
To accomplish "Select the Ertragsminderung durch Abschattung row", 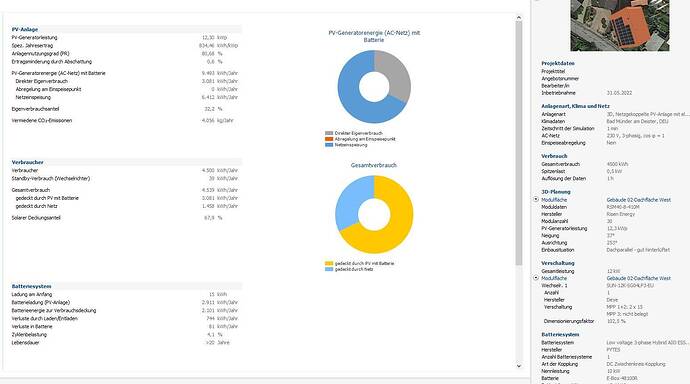I will (x=125, y=62).
